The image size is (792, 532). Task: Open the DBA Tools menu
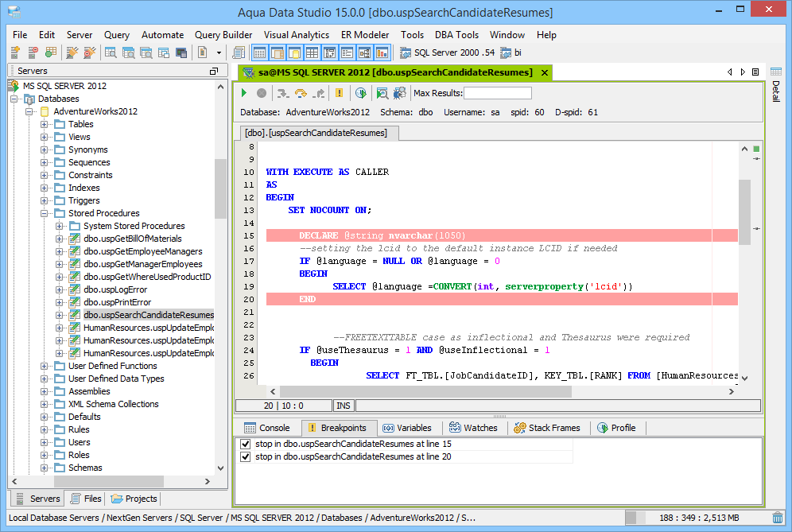[456, 35]
